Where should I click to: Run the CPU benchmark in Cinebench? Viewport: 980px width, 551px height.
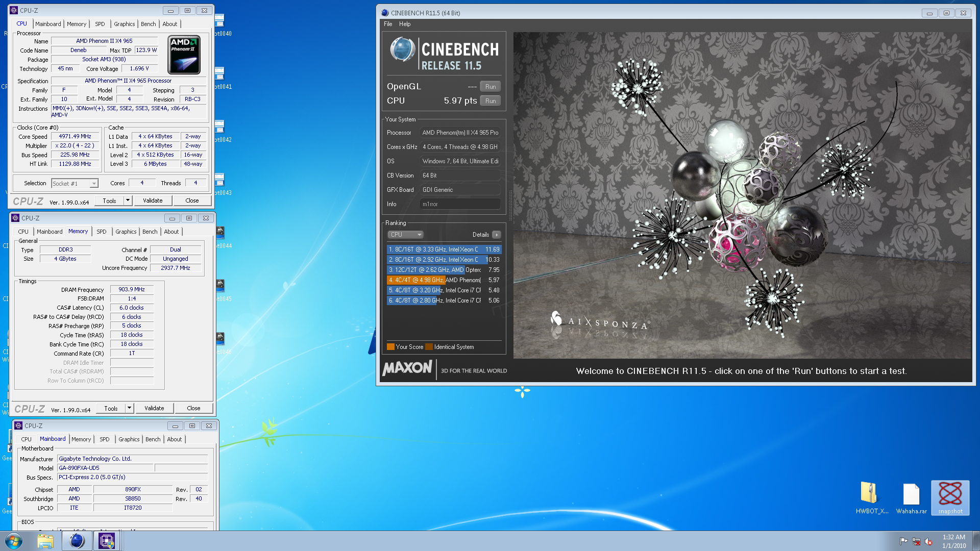(x=491, y=101)
